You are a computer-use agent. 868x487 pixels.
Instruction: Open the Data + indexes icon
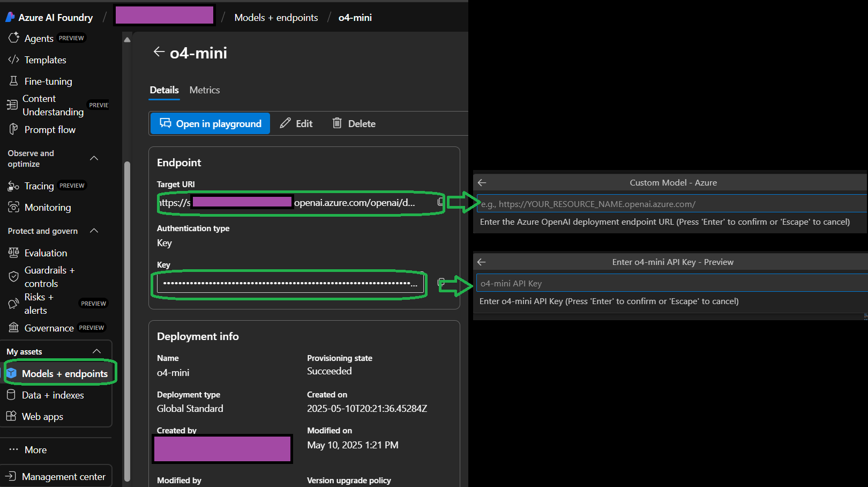click(11, 395)
